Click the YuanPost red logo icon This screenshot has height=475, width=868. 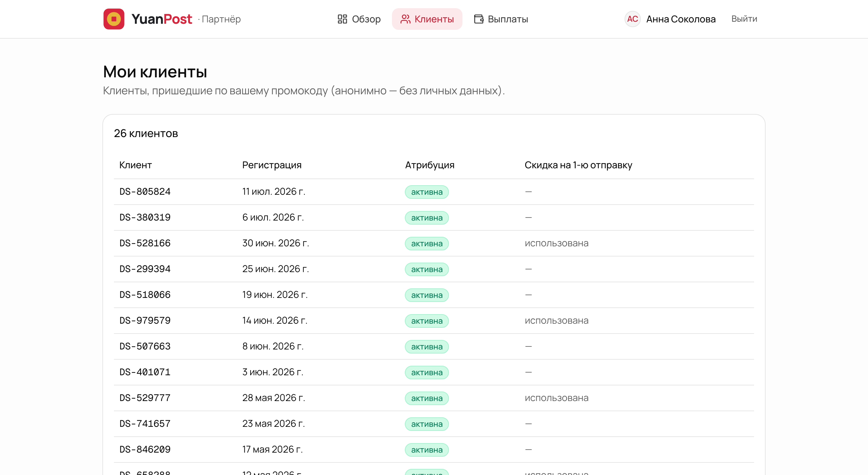[x=114, y=19]
